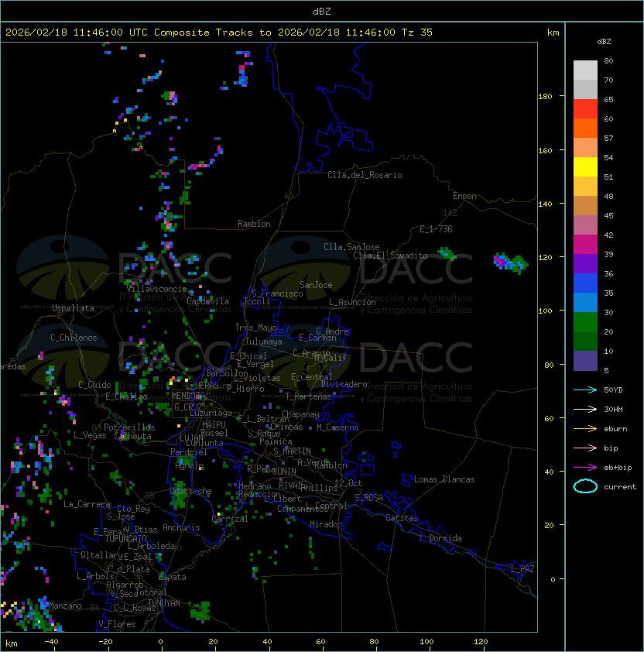Click the 'La_Carrera' map label
Screen dimensions: 644x652
pos(87,504)
